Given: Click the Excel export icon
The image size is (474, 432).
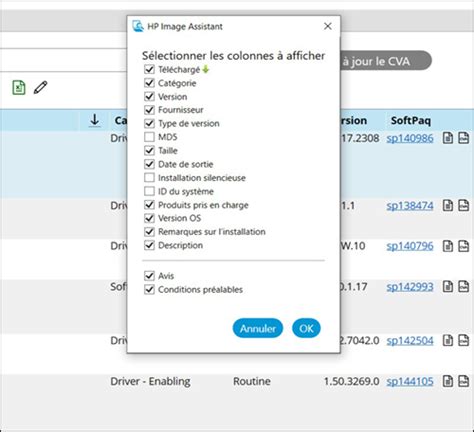Looking at the screenshot, I should tap(19, 88).
